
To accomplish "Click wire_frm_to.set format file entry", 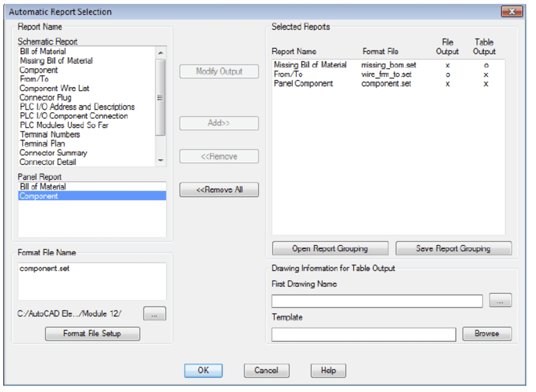I will click(386, 74).
